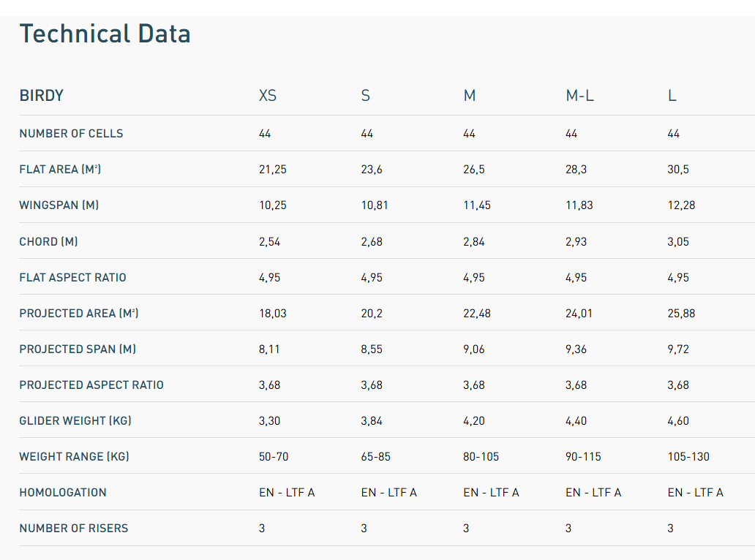Select the S size column header
755x560 pixels.
pos(365,96)
